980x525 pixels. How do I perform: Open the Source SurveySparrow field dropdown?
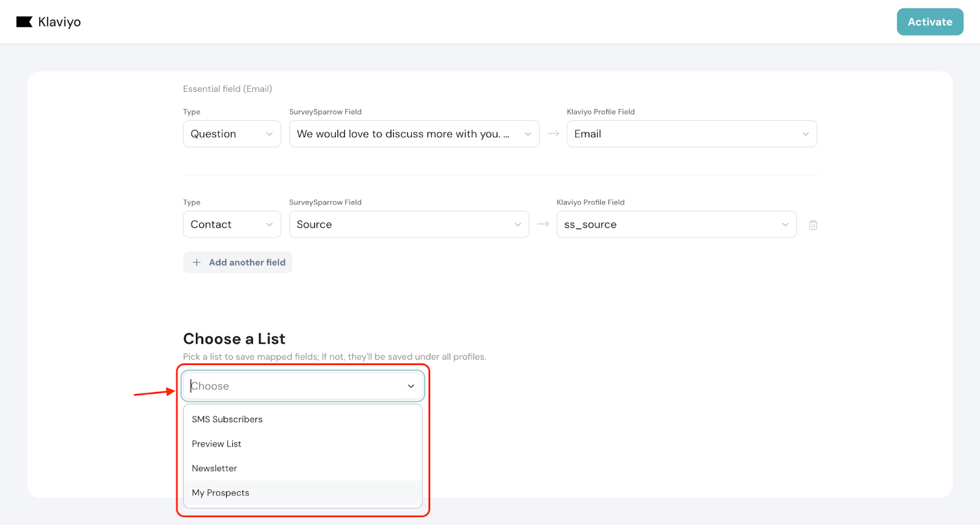[x=409, y=225]
